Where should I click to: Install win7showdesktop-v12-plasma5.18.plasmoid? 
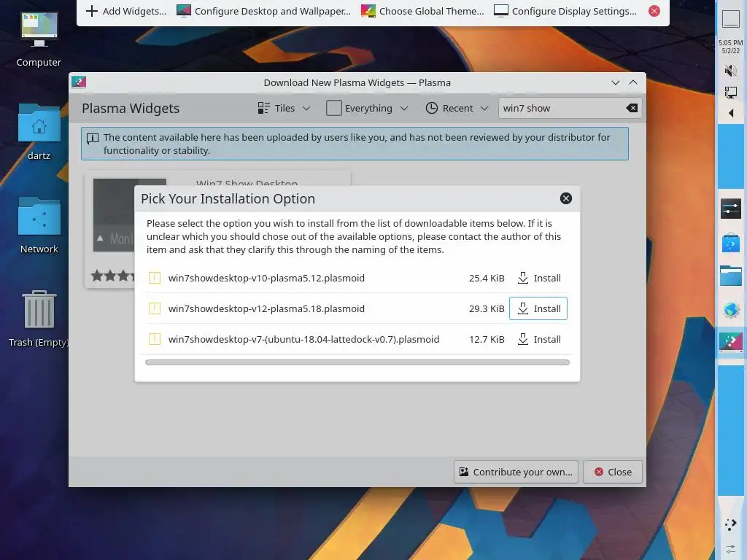pyautogui.click(x=538, y=308)
